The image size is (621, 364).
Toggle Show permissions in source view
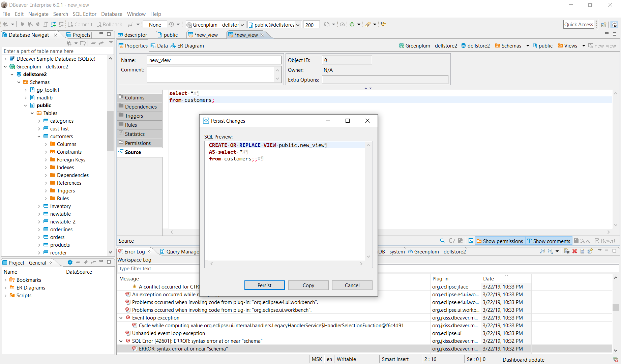[499, 241]
